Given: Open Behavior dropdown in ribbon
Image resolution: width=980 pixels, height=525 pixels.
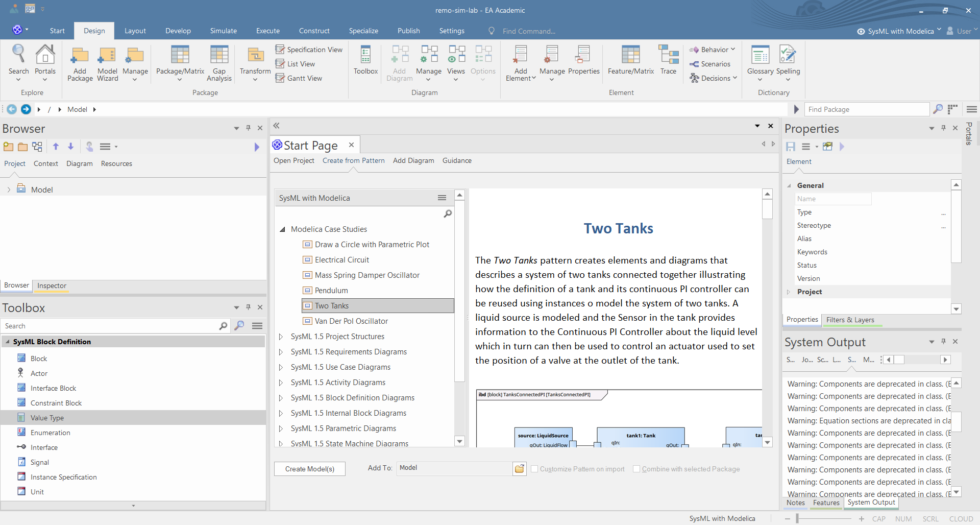Looking at the screenshot, I should point(712,50).
